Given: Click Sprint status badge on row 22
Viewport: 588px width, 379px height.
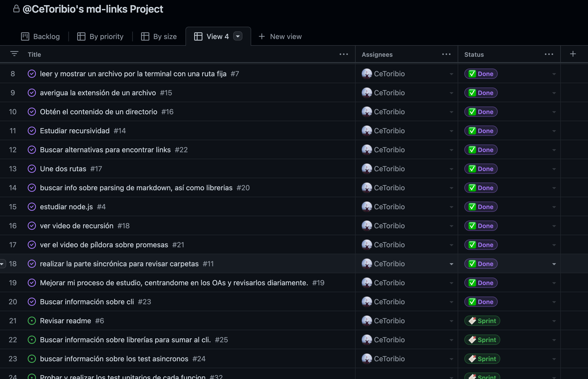Looking at the screenshot, I should pos(482,340).
